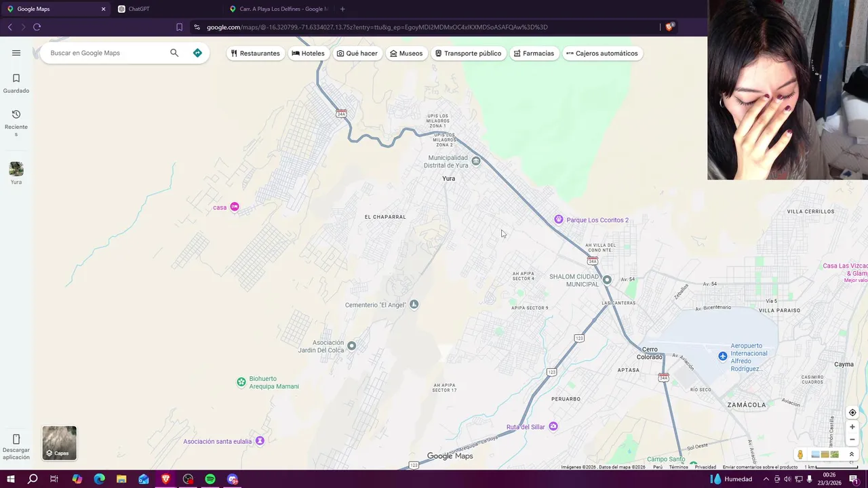Open Spotify from the taskbar
The height and width of the screenshot is (488, 868).
[x=210, y=479]
